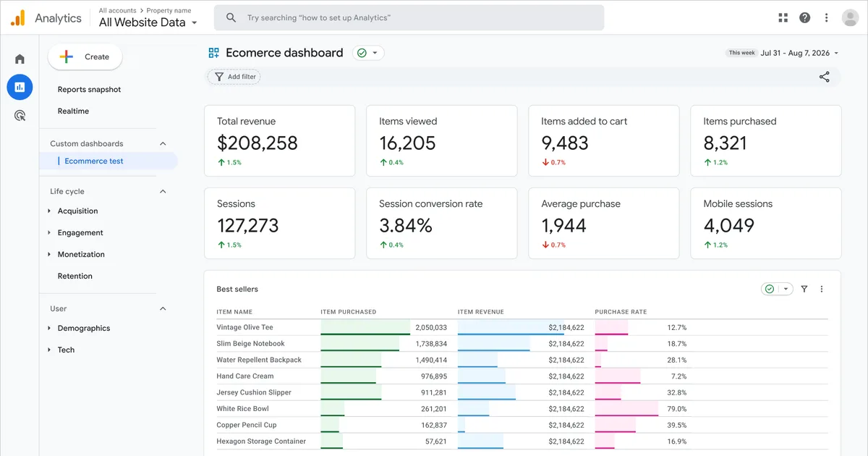868x456 pixels.
Task: Expand the Acquisition tree item
Action: tap(49, 211)
